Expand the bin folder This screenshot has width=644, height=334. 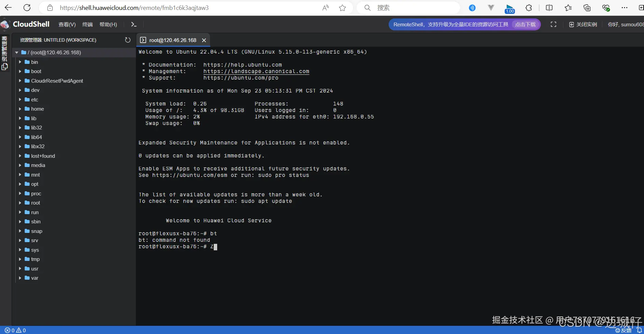click(x=20, y=62)
